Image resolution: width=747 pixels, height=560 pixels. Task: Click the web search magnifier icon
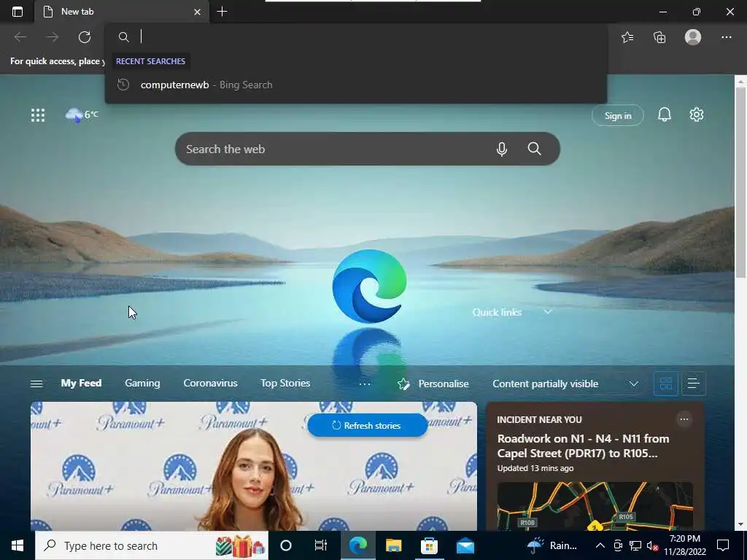pos(534,149)
